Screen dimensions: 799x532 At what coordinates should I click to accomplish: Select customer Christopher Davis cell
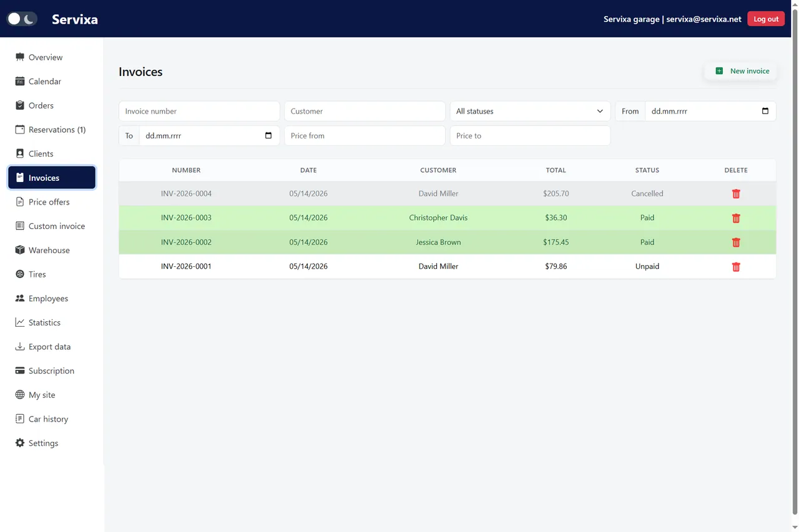[438, 218]
